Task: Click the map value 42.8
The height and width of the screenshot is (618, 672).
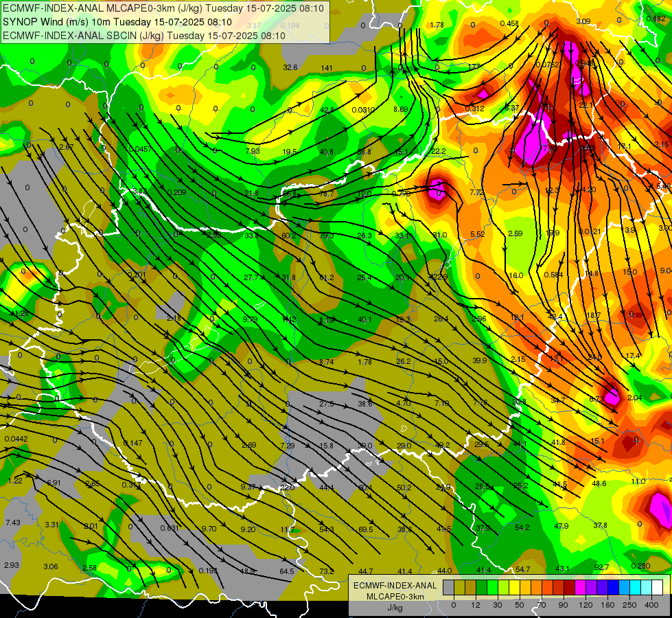Action: tap(327, 111)
